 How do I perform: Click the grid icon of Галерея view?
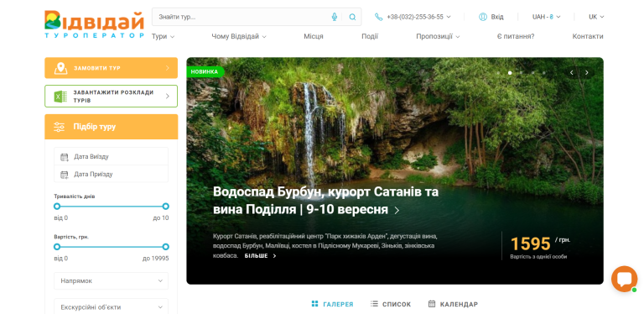pyautogui.click(x=315, y=304)
